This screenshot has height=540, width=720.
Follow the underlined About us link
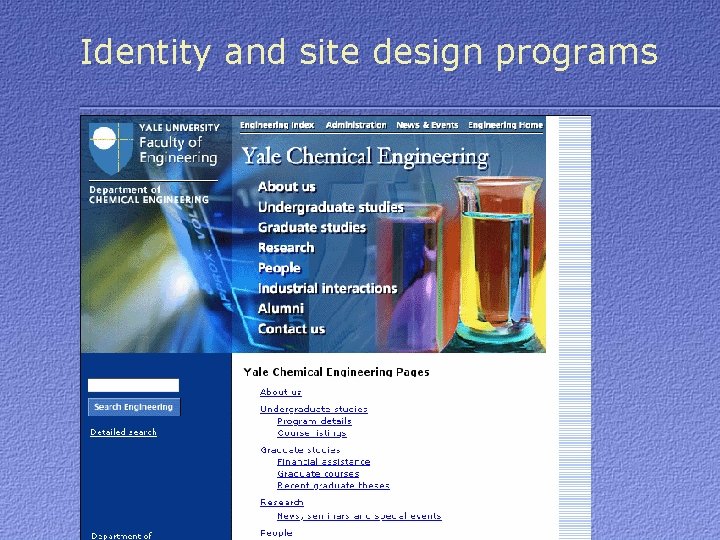[281, 392]
